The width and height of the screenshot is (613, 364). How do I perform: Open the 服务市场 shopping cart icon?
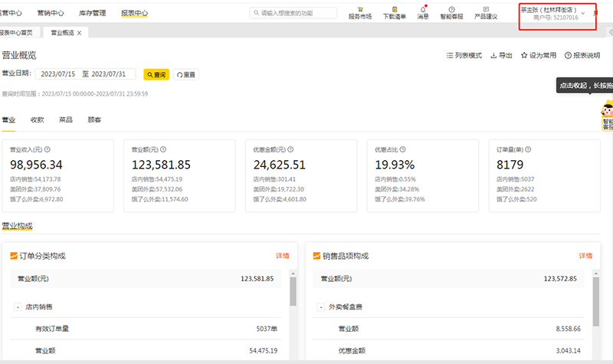pyautogui.click(x=360, y=9)
